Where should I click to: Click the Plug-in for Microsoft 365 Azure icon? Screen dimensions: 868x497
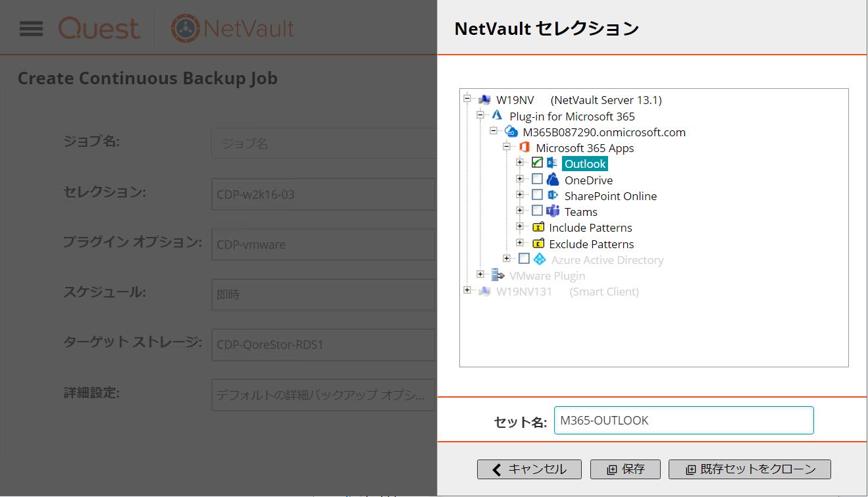click(x=498, y=116)
